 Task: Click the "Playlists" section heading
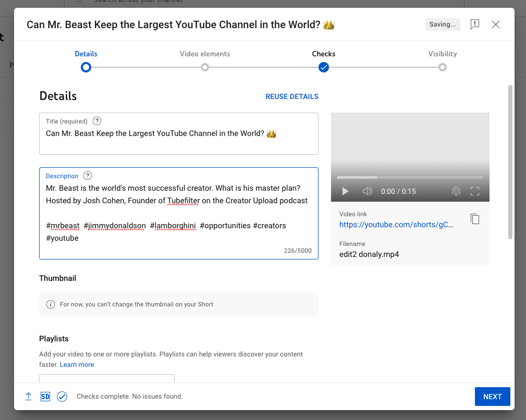coord(54,339)
